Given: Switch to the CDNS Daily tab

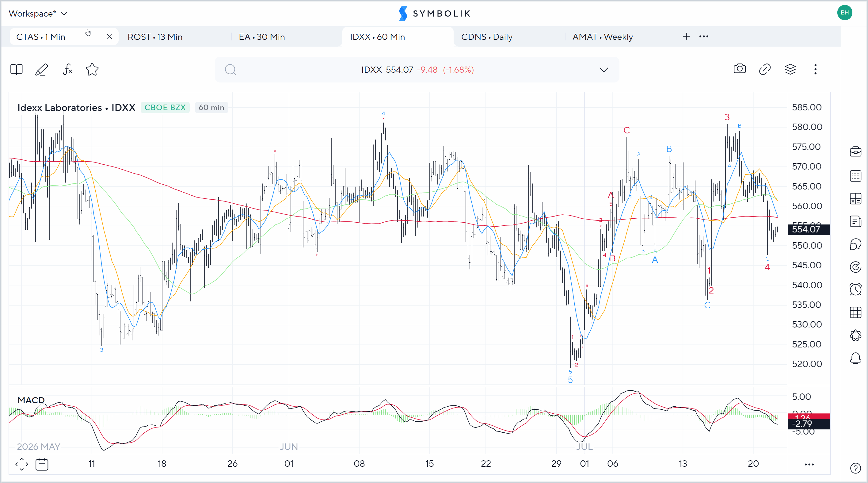Looking at the screenshot, I should pos(487,37).
